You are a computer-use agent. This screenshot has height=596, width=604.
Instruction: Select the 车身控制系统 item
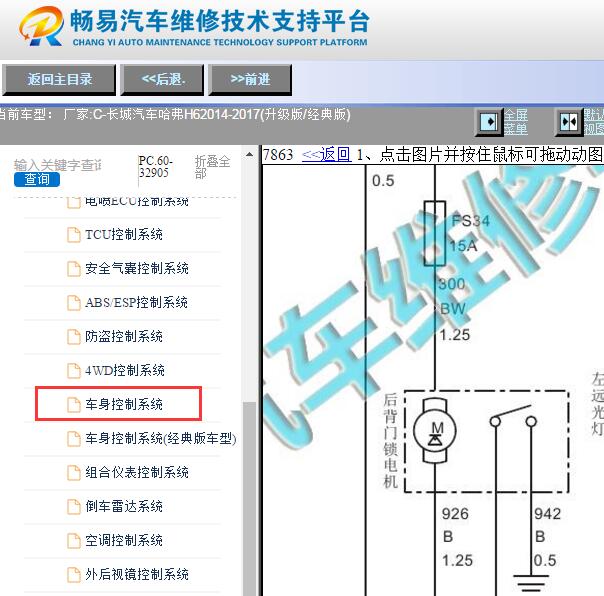coord(124,404)
